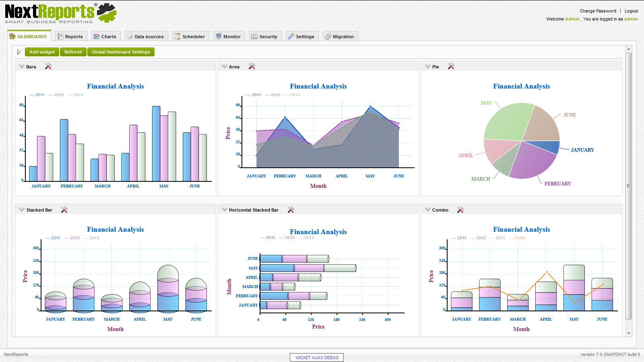Click the Refresh button
The width and height of the screenshot is (644, 362).
tap(73, 52)
